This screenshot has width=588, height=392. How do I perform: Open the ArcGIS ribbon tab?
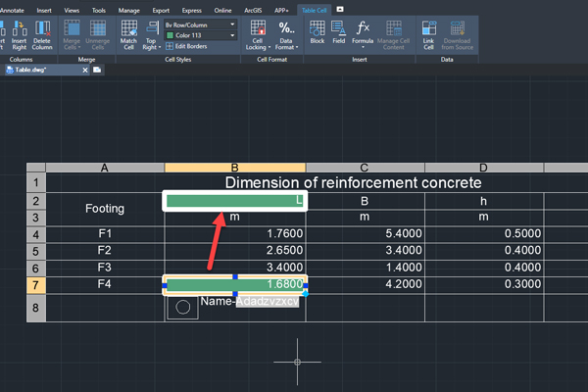(253, 10)
